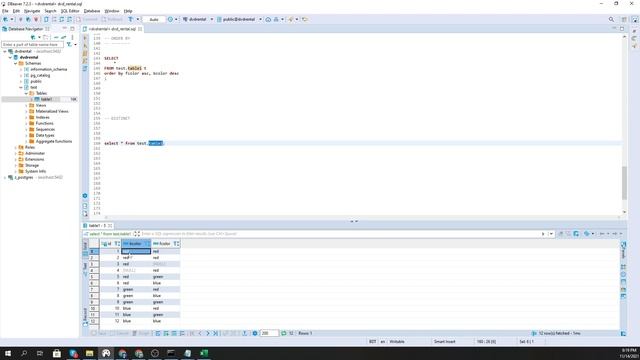Click the previous row navigation arrow
The width and height of the screenshot is (640, 360).
coord(200,333)
